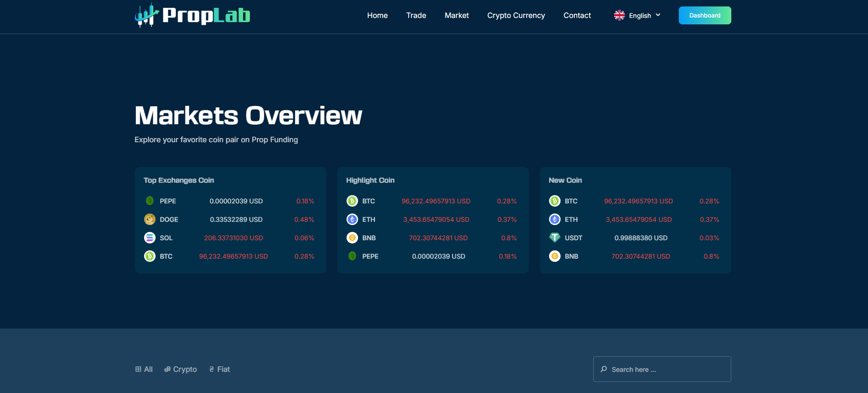Open the Market nav link
The height and width of the screenshot is (393, 868).
(457, 16)
